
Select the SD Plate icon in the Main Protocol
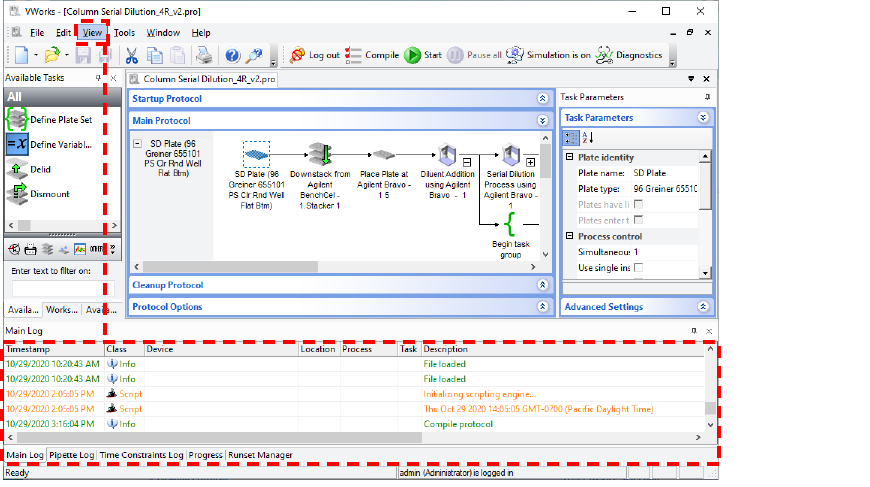click(x=256, y=154)
